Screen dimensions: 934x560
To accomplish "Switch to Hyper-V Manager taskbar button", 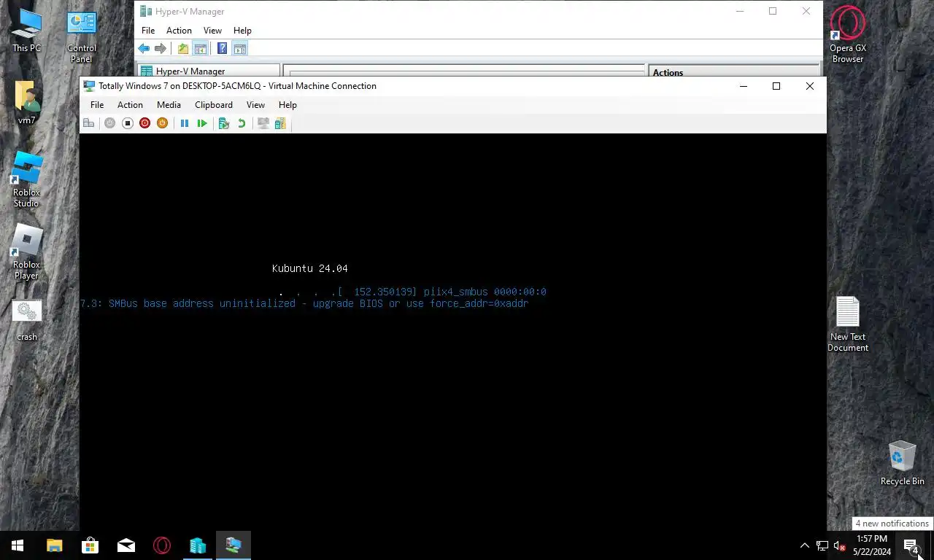I will 197,545.
